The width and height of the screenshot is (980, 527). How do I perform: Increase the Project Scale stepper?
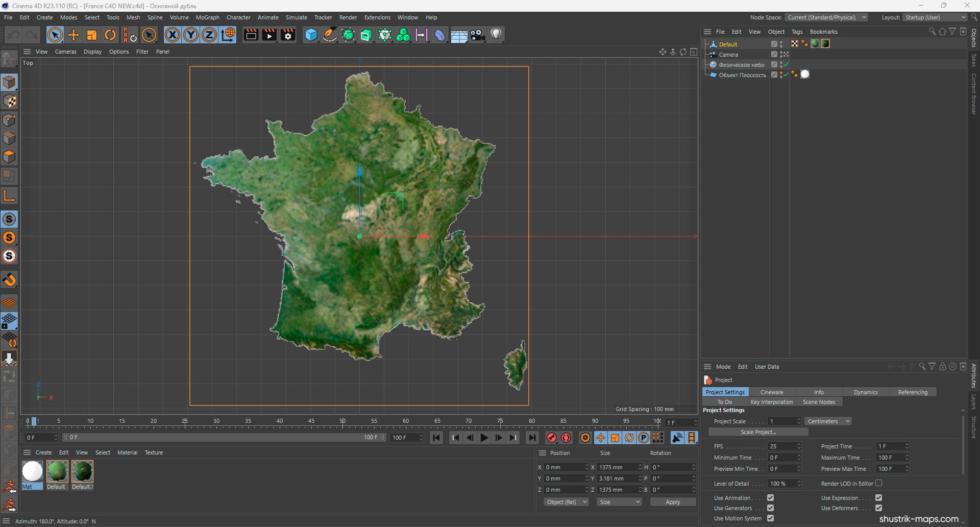799,419
